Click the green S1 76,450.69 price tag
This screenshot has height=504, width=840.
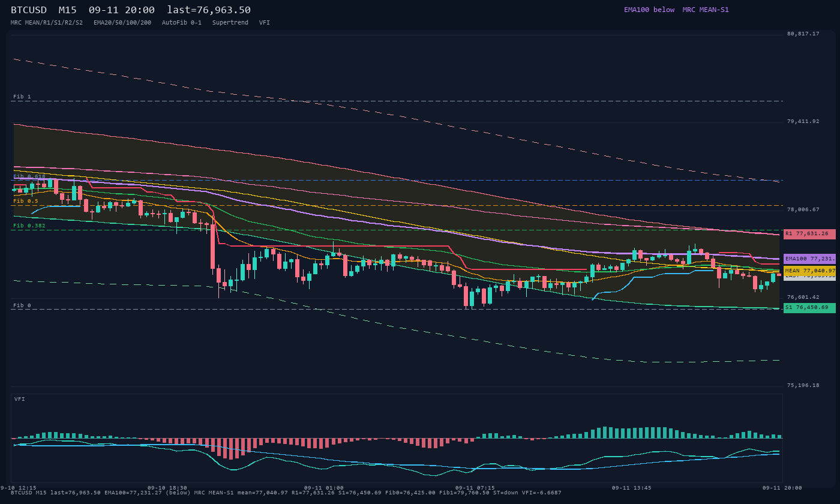click(x=809, y=308)
